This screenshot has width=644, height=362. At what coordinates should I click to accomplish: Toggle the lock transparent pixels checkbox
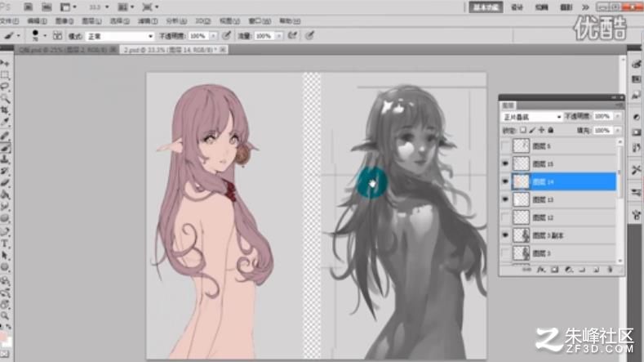(x=523, y=131)
